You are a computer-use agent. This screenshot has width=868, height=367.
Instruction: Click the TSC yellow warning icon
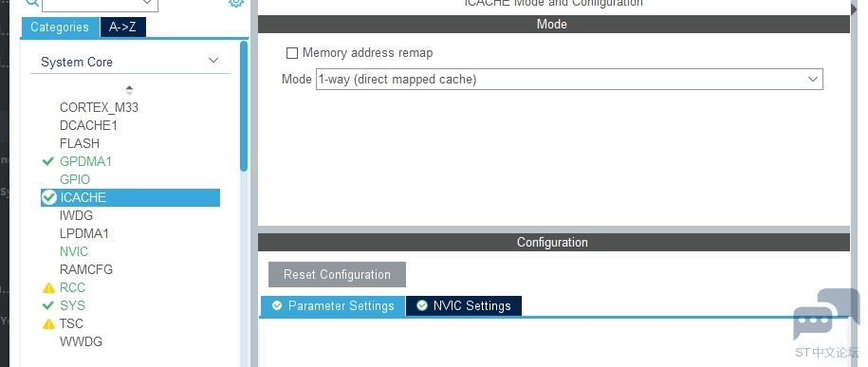click(x=48, y=323)
